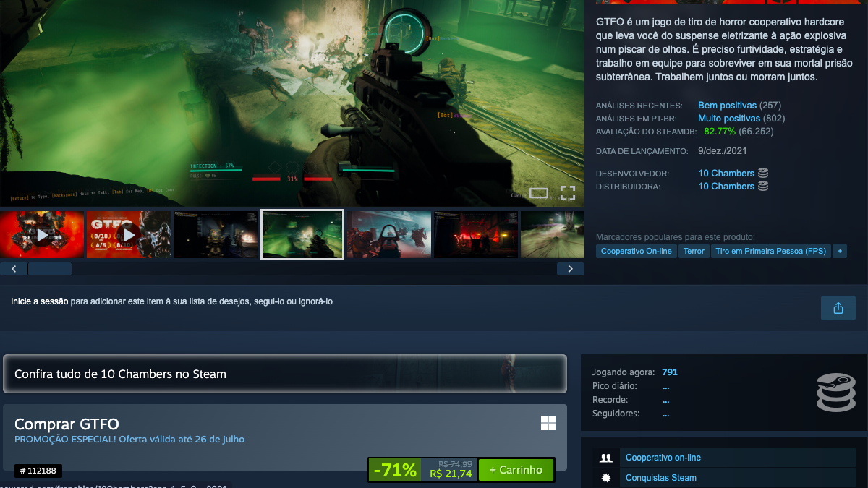Click the fullscreen icon on the screenshot
Viewport: 868px width, 488px height.
(x=568, y=193)
